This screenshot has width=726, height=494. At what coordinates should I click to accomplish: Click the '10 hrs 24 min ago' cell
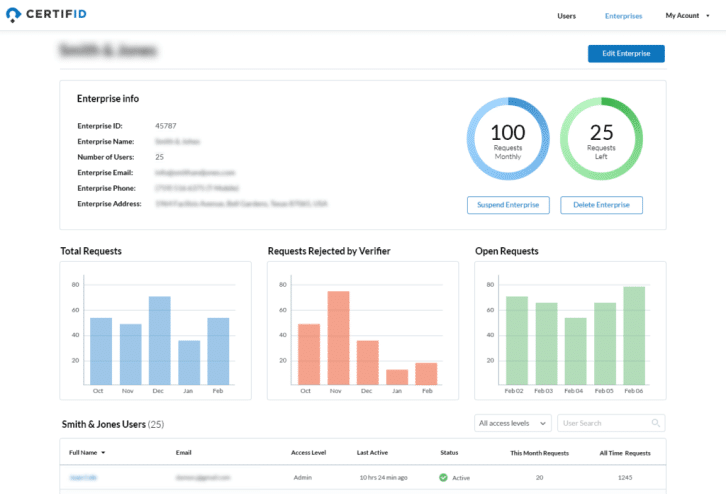click(383, 477)
